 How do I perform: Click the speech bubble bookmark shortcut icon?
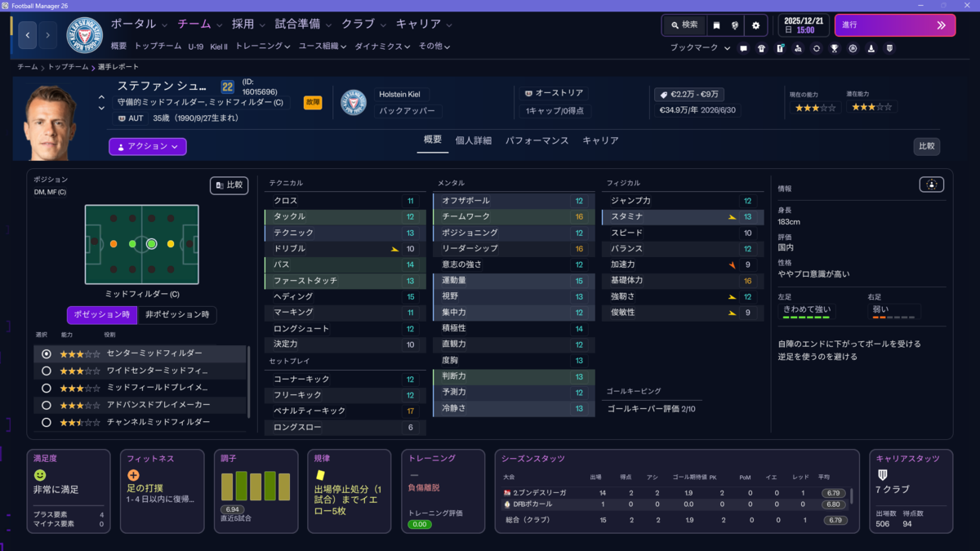(x=743, y=48)
